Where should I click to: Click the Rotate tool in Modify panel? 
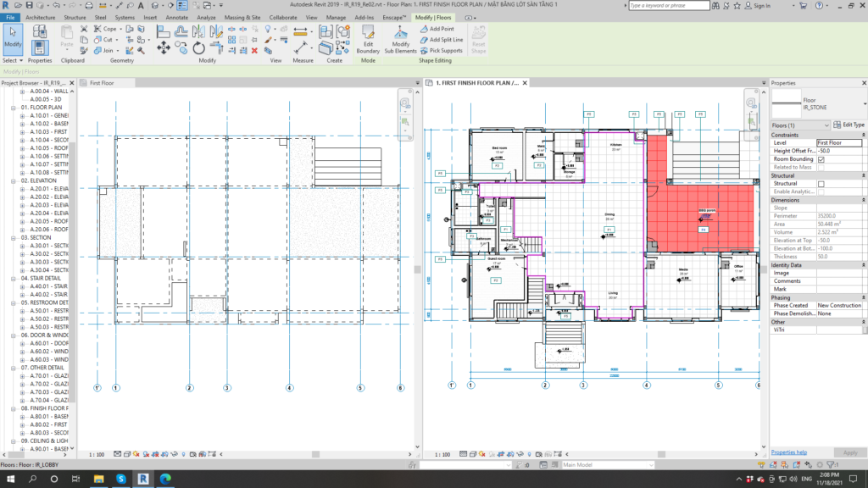tap(198, 48)
